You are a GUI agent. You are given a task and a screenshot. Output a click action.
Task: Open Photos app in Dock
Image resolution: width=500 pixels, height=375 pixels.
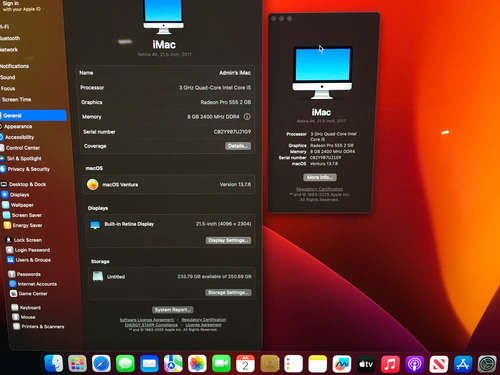coord(197,363)
